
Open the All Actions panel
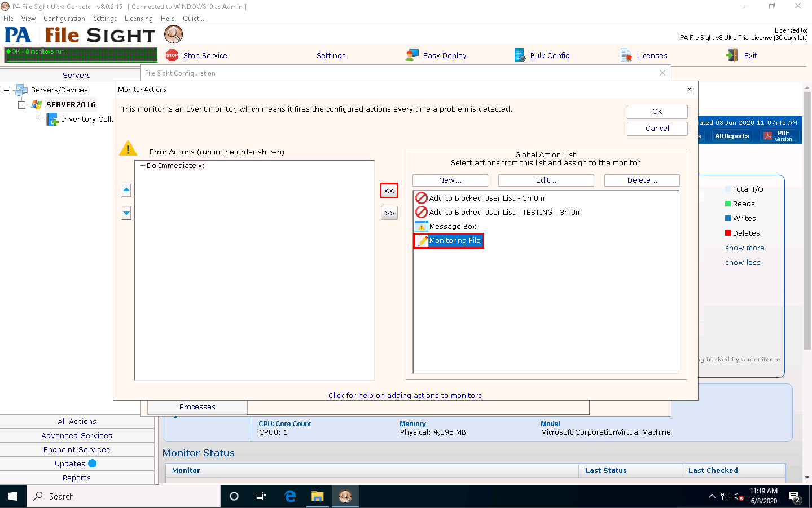click(77, 422)
